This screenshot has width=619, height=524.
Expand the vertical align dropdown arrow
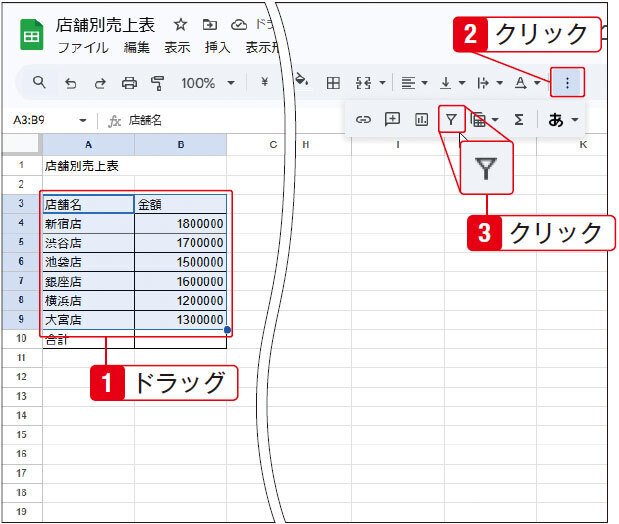[461, 83]
